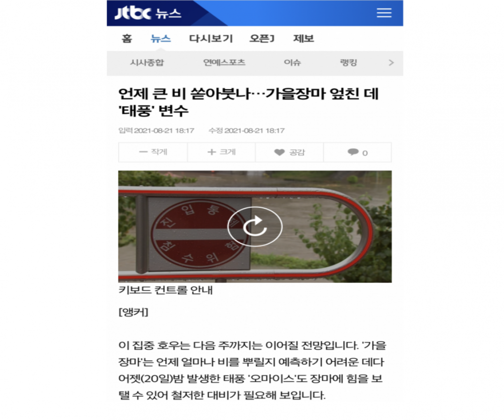Image resolution: width=504 pixels, height=420 pixels.
Task: Select the 뉴스 tab
Action: point(161,39)
